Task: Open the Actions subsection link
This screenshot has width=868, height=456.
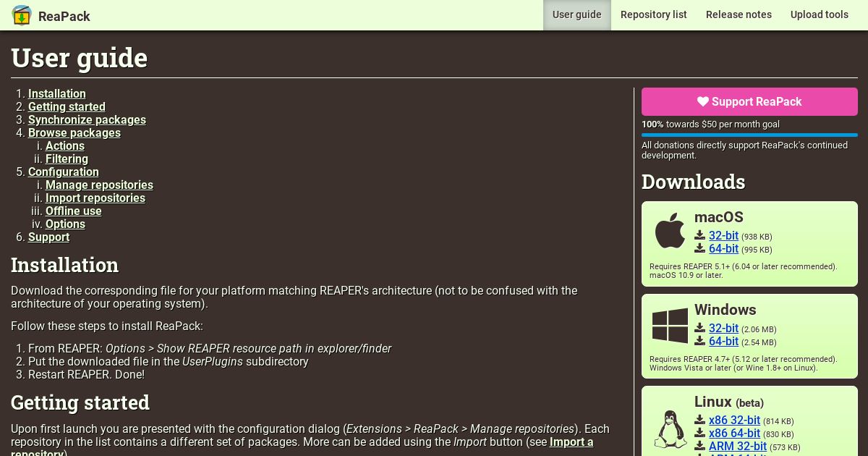Action: point(65,145)
